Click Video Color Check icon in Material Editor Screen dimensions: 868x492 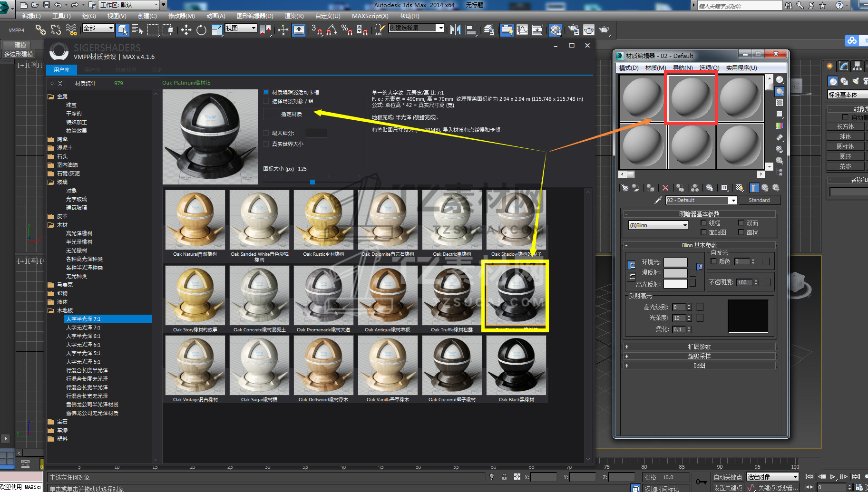coord(780,126)
